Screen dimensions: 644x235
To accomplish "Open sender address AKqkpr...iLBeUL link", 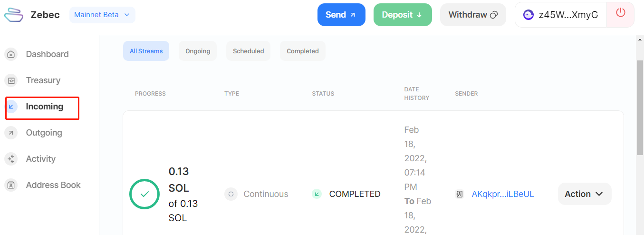I will 503,194.
